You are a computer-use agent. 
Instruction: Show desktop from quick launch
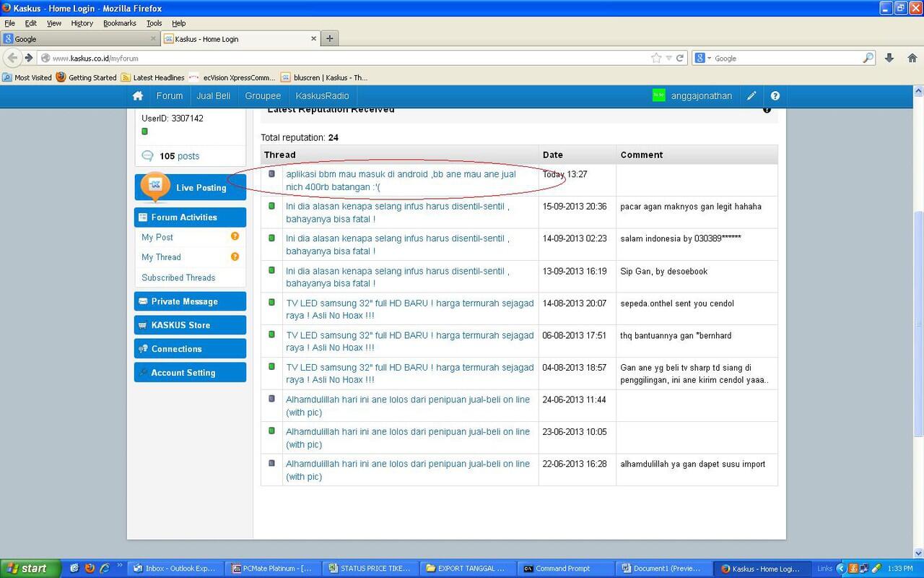click(x=74, y=569)
